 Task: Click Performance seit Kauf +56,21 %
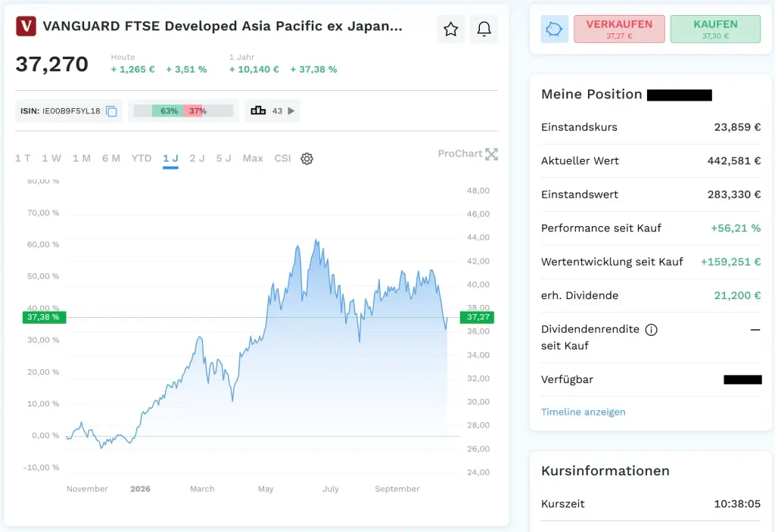coord(736,228)
